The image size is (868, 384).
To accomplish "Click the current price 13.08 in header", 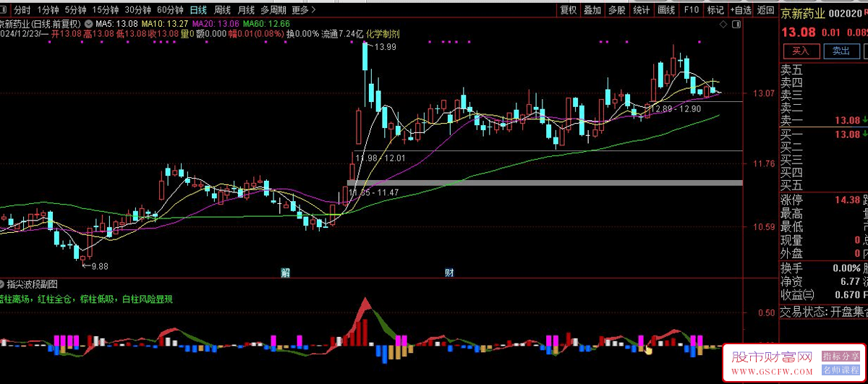I will [799, 33].
